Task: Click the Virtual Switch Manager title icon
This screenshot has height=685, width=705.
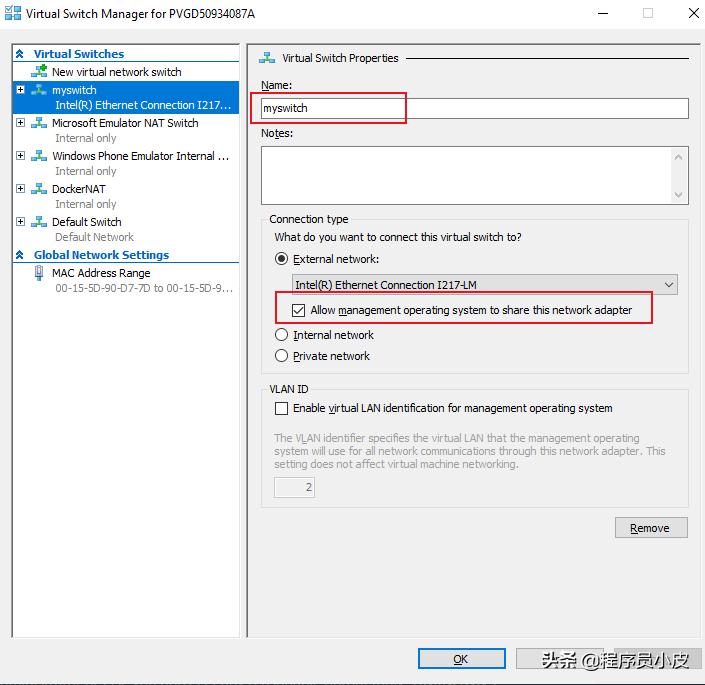Action: click(x=13, y=13)
